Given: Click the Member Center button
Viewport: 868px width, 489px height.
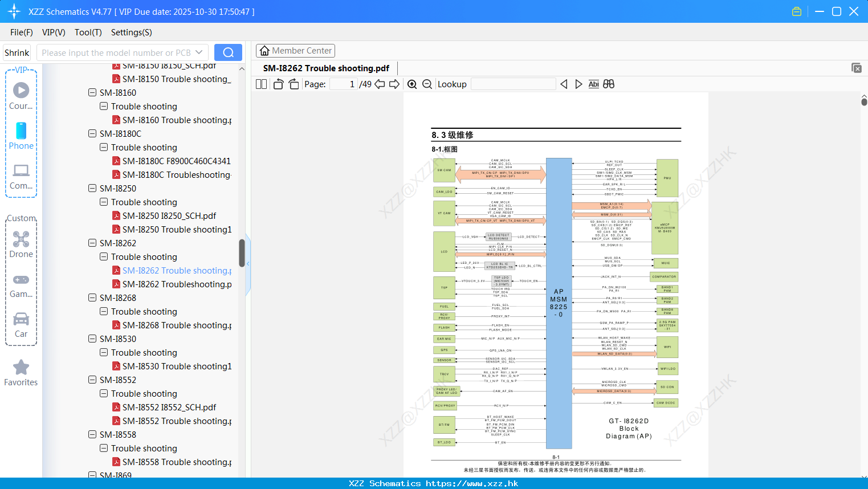Looking at the screenshot, I should pyautogui.click(x=295, y=51).
